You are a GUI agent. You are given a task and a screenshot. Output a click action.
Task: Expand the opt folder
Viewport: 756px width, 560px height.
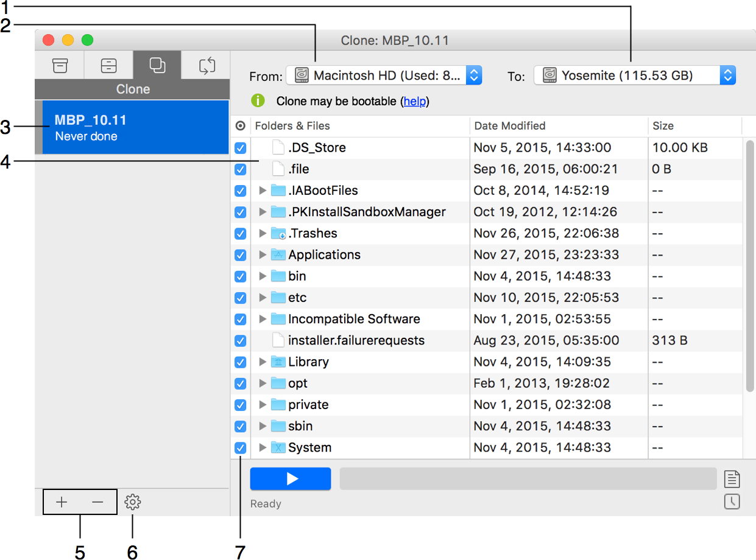click(x=263, y=383)
